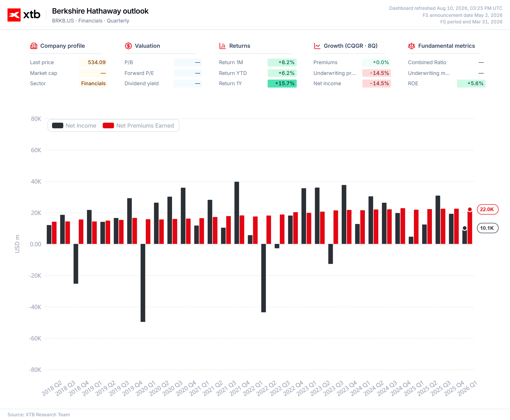Click the XTB logo
The height and width of the screenshot is (420, 510).
pos(24,15)
